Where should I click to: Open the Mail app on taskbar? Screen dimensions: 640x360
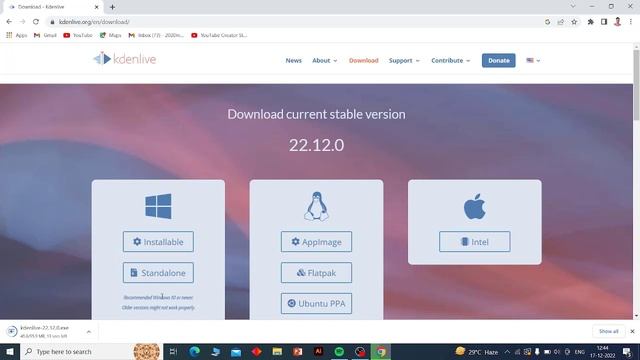point(236,351)
